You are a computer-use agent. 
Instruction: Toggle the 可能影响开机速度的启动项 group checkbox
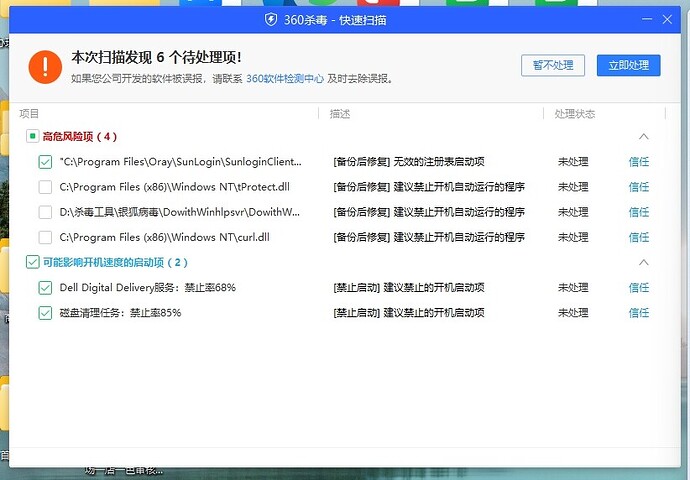(x=33, y=262)
